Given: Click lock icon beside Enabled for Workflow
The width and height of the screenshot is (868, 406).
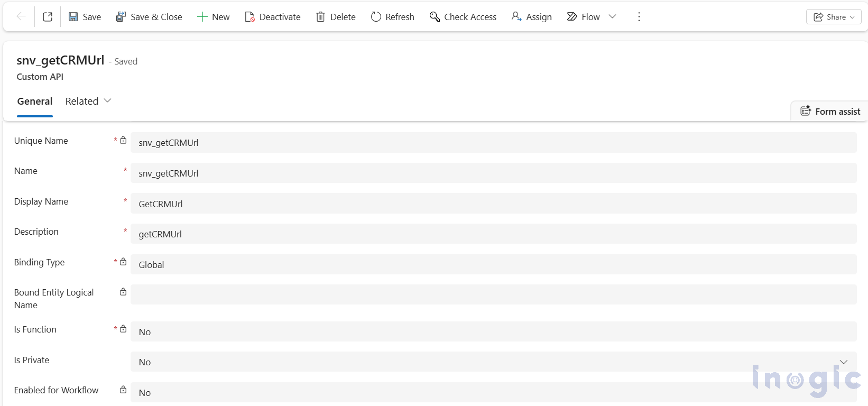Looking at the screenshot, I should pos(123,390).
